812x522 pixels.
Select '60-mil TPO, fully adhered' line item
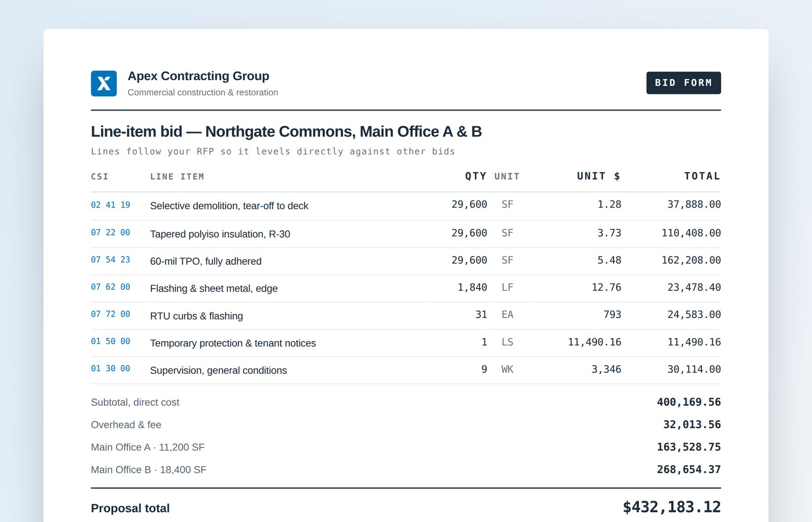tap(206, 261)
